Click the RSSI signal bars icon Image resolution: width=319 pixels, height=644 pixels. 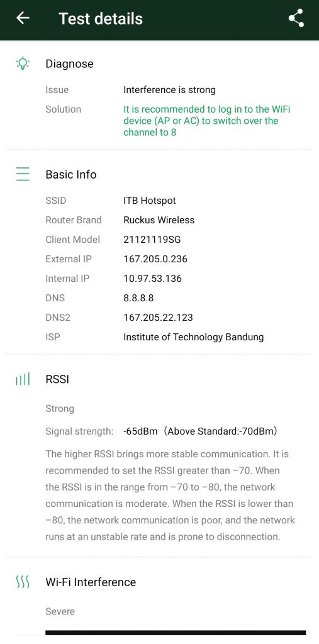pyautogui.click(x=23, y=379)
